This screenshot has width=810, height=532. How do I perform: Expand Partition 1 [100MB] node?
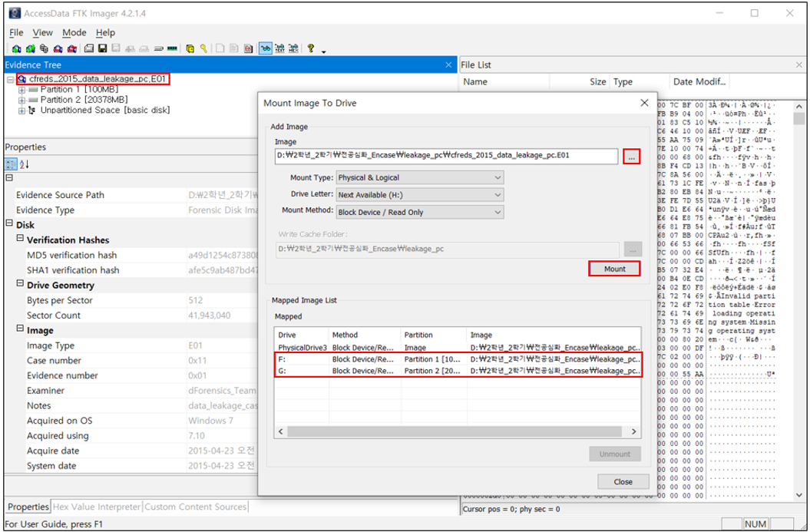pos(21,90)
